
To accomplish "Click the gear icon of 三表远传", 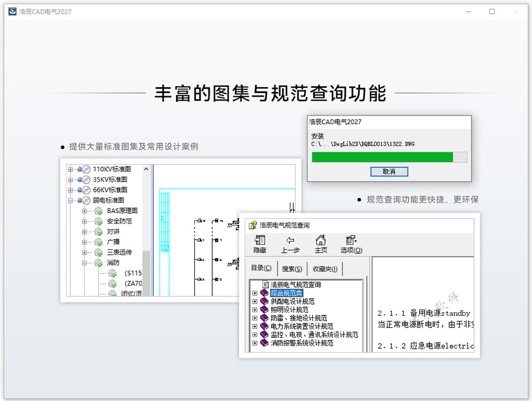I will [98, 253].
